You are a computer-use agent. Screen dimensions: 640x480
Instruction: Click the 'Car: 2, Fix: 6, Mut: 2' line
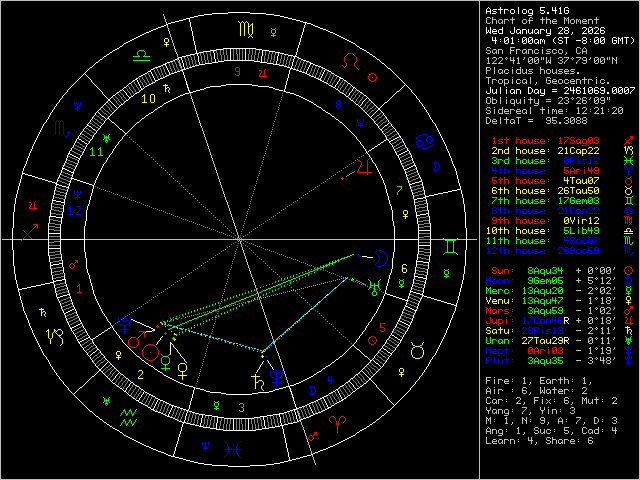pyautogui.click(x=551, y=401)
